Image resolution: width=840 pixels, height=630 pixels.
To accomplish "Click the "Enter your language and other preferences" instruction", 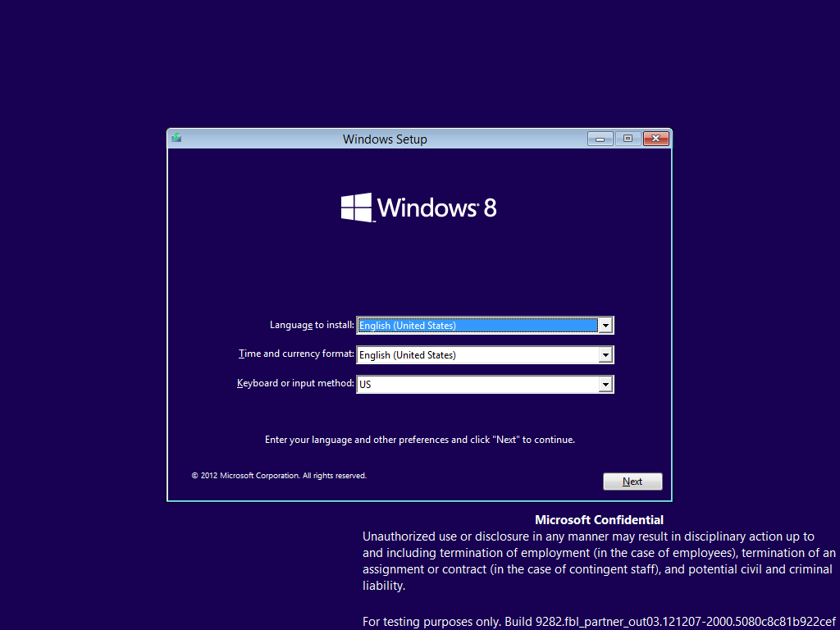I will (x=420, y=440).
